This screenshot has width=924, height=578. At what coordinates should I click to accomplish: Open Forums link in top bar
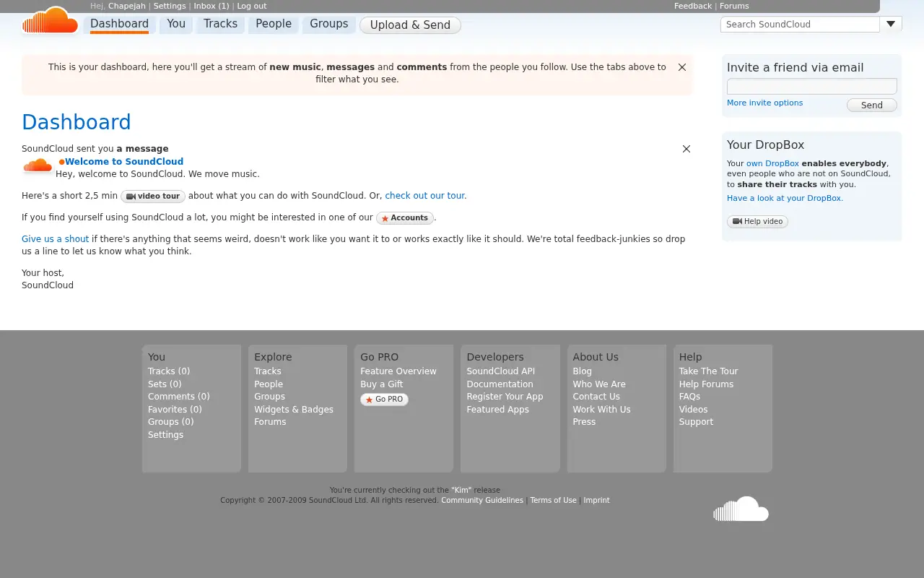tap(734, 6)
